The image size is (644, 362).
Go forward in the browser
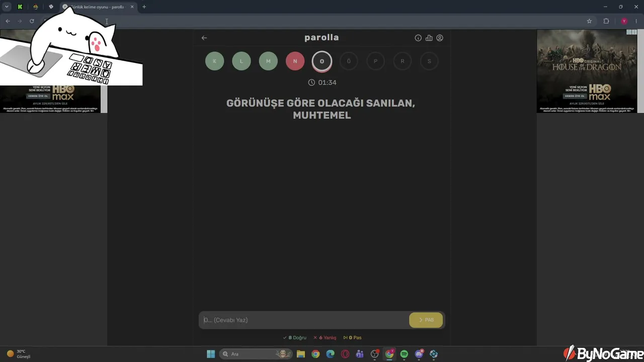pyautogui.click(x=20, y=21)
